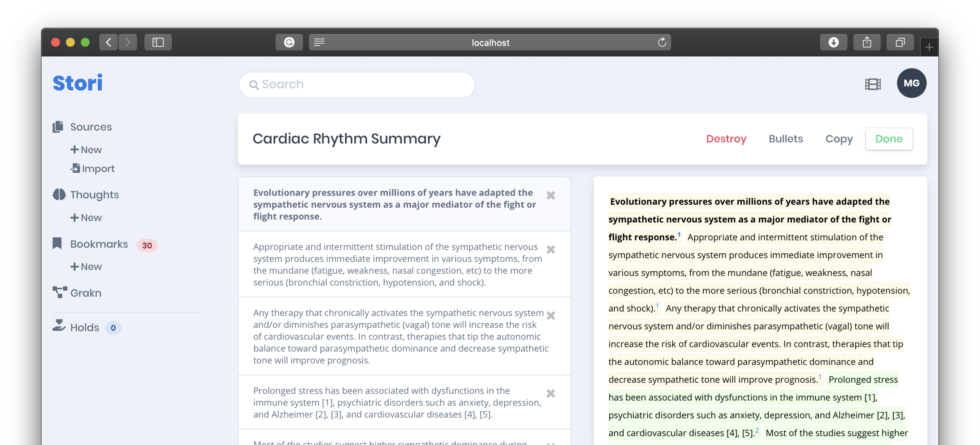Click footnote 1 after improve prognosis

click(x=820, y=377)
